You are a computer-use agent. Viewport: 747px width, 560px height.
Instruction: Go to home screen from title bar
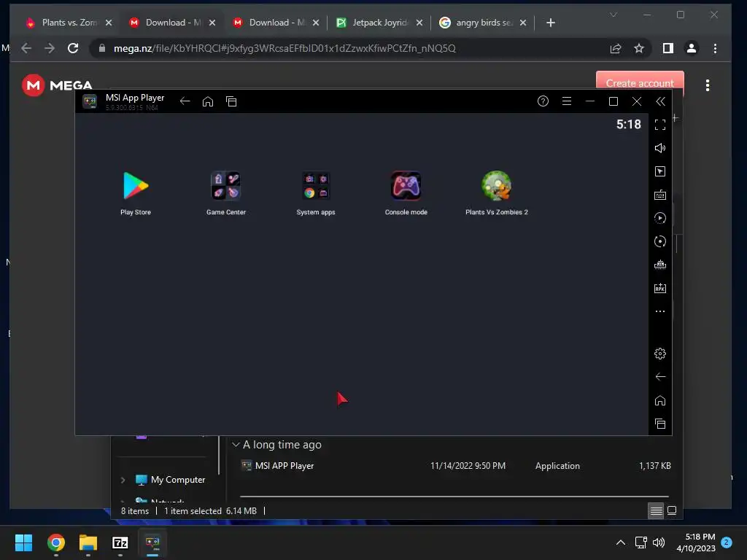click(208, 101)
